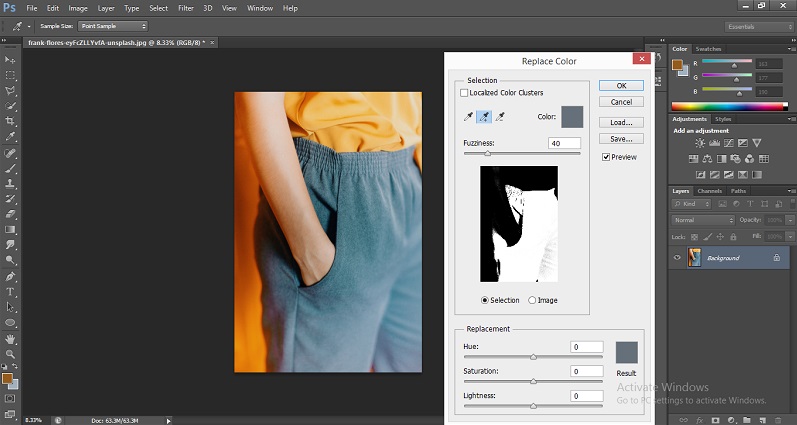Open the Sample Size dropdown
This screenshot has width=797, height=425.
tap(112, 26)
